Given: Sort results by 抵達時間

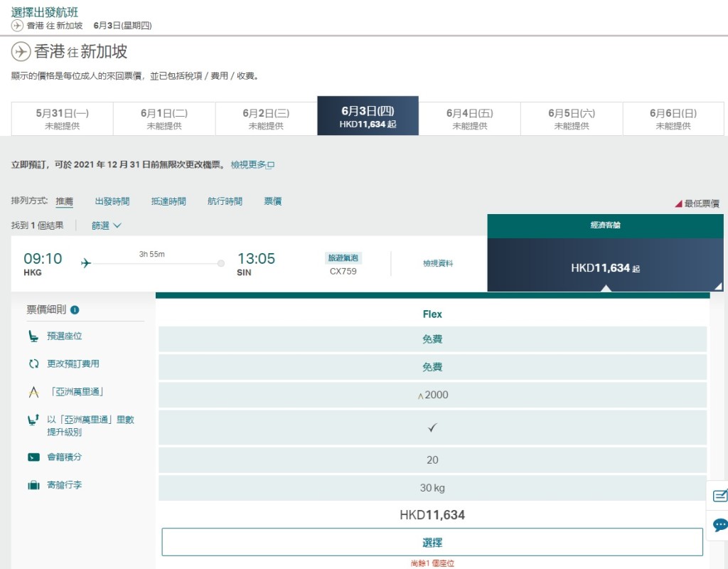Looking at the screenshot, I should point(168,201).
